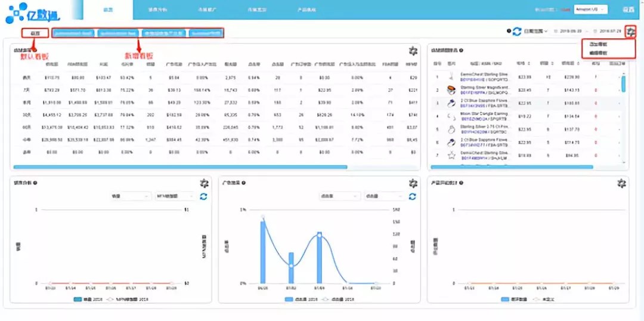The width and height of the screenshot is (644, 321).
Task: Select the second tab in the top navigation
Action: pos(157,10)
